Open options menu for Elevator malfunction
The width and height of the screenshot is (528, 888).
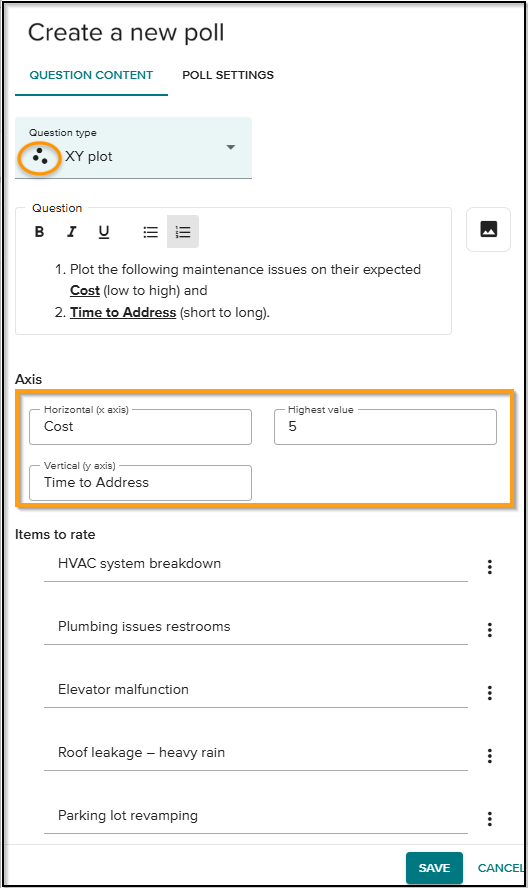click(489, 693)
